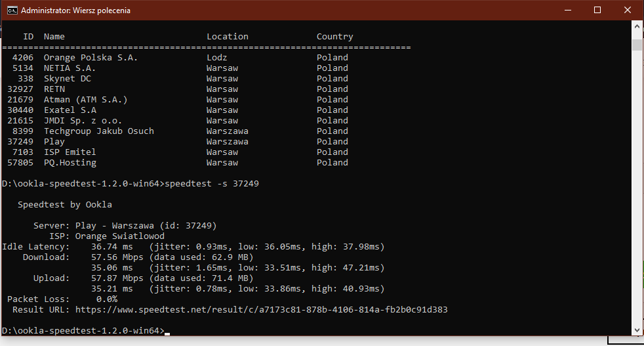Viewport: 644px width, 346px height.
Task: Click the 'Country' column header
Action: click(x=334, y=37)
